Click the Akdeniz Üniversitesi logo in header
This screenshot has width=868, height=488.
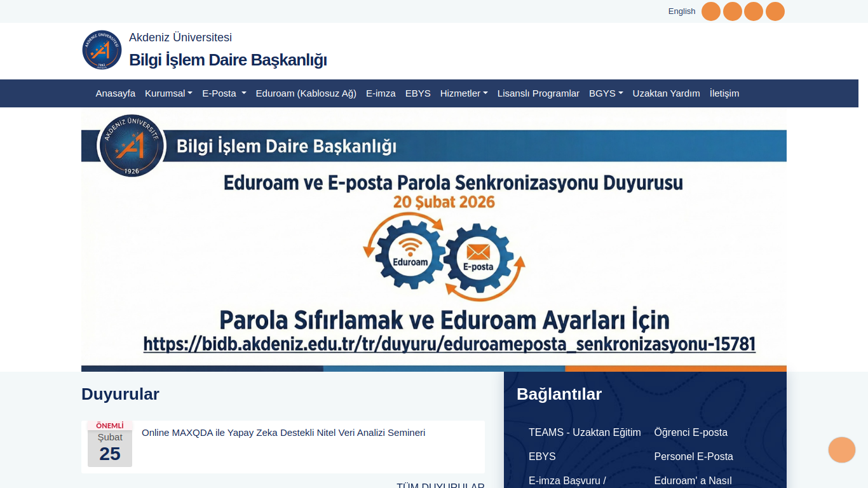tap(102, 50)
